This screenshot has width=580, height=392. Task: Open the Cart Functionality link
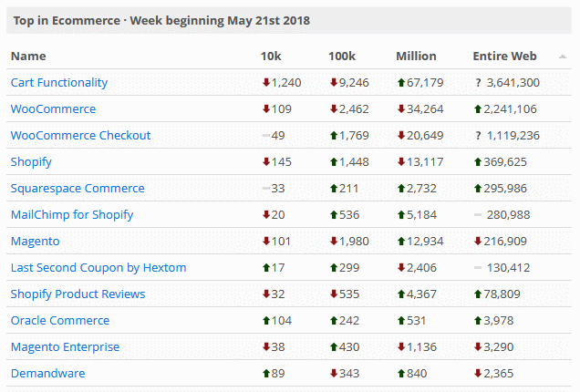coord(59,82)
